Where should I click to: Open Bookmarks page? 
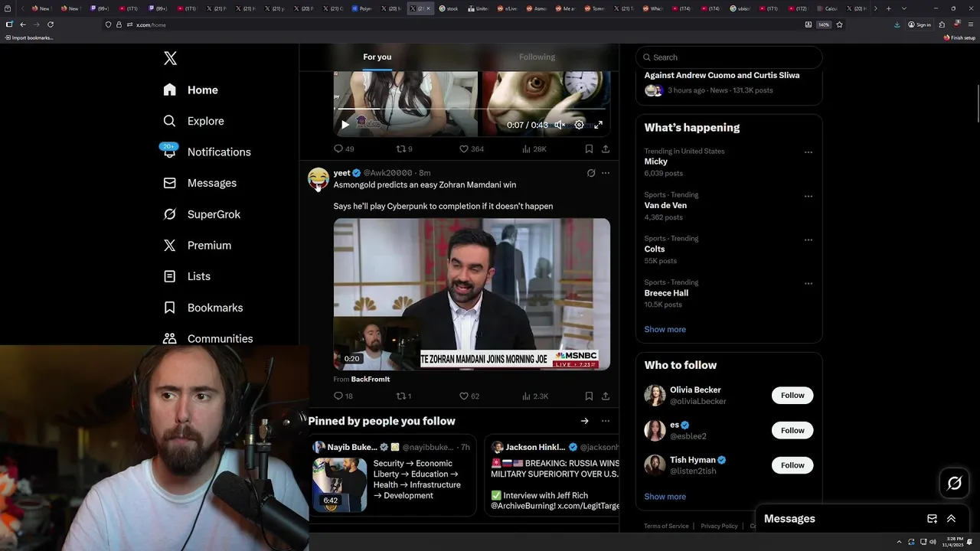(x=204, y=308)
